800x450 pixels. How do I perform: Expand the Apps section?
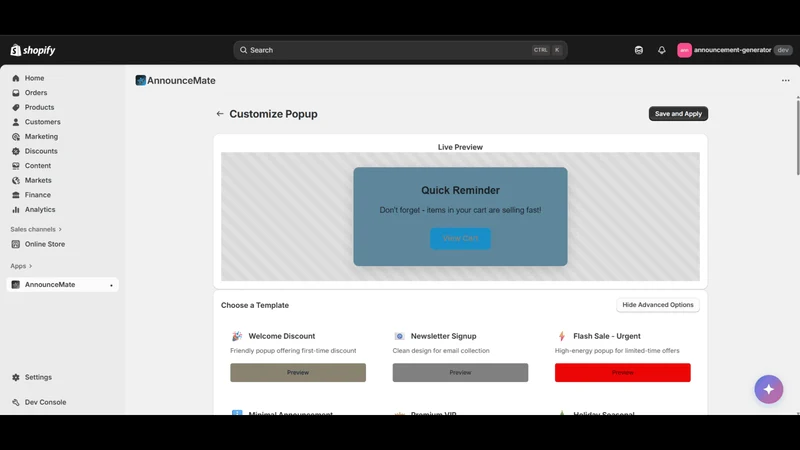21,266
